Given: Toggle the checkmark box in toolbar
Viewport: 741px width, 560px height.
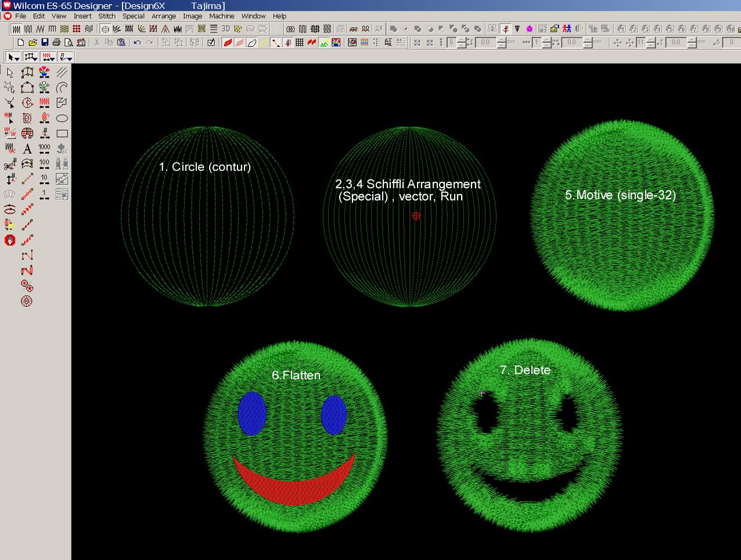Looking at the screenshot, I should click(211, 42).
